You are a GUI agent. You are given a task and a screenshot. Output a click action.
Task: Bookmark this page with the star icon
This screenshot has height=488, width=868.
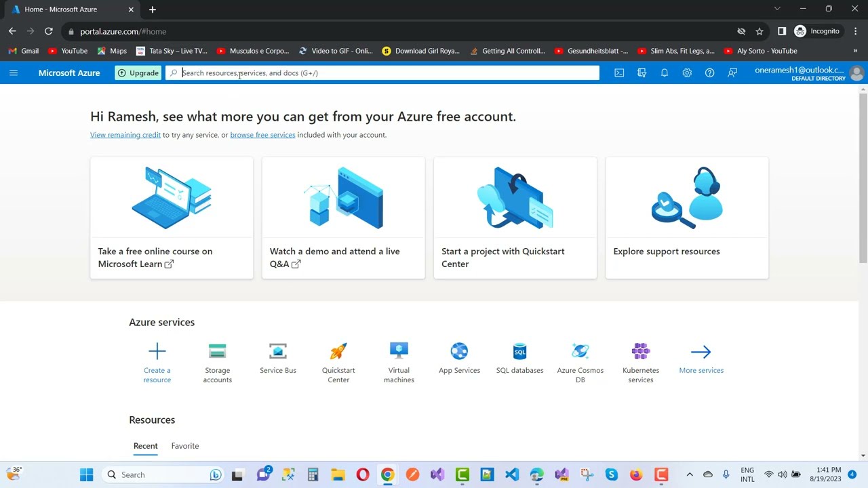pyautogui.click(x=759, y=31)
